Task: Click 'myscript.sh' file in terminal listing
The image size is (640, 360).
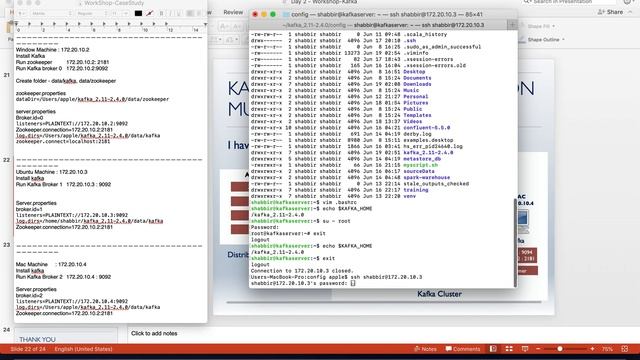Action: pyautogui.click(x=420, y=165)
